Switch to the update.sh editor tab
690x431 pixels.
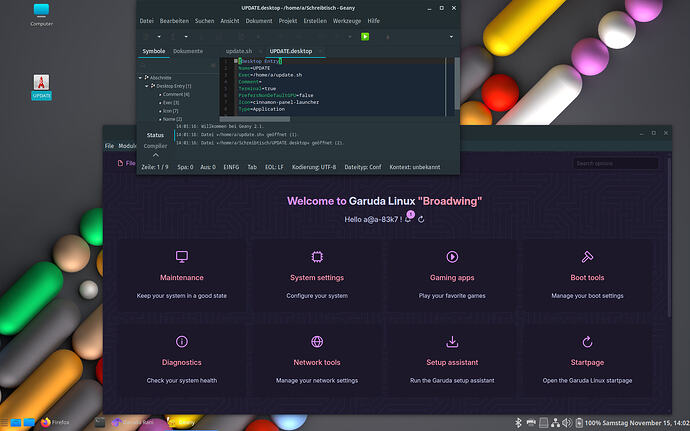(239, 50)
